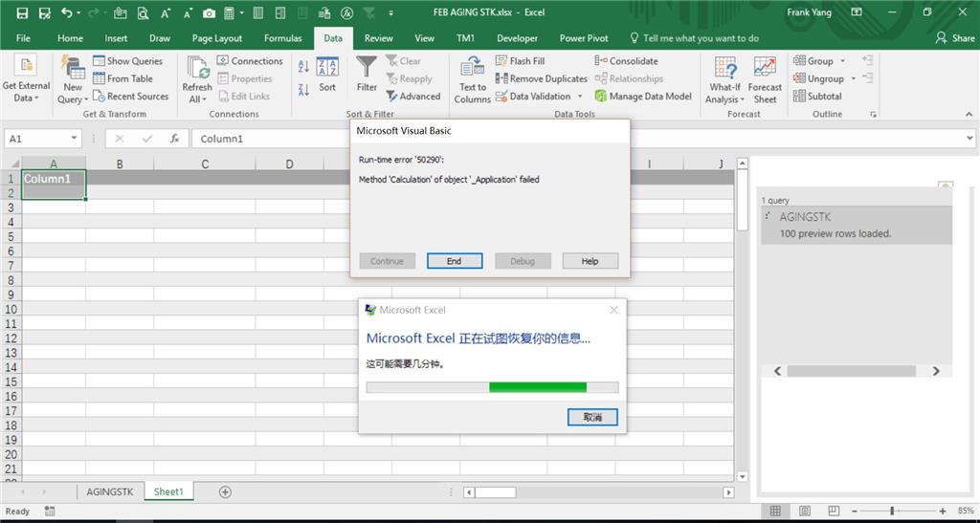The width and height of the screenshot is (980, 523).
Task: Open Text to Columns
Action: click(473, 80)
